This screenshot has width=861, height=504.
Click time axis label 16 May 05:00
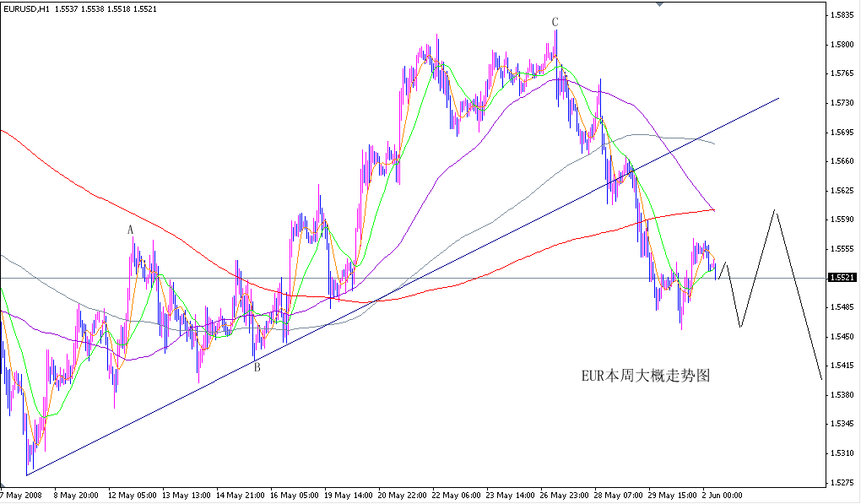295,496
